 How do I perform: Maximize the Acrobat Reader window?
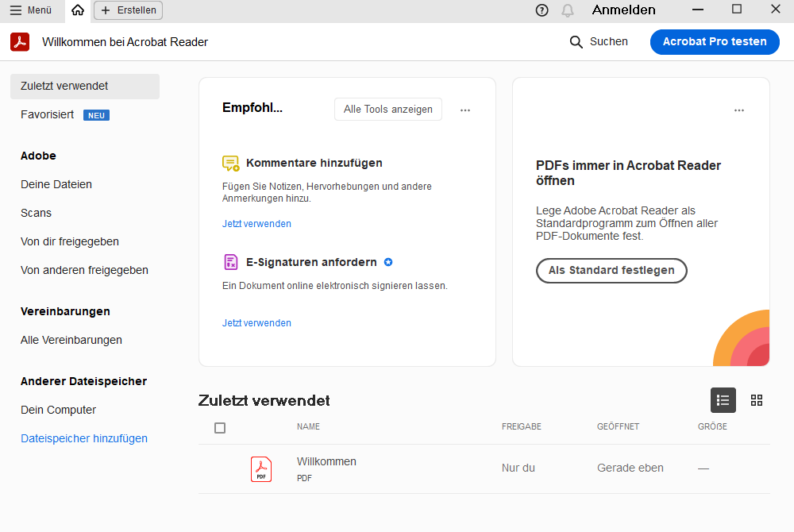click(737, 9)
